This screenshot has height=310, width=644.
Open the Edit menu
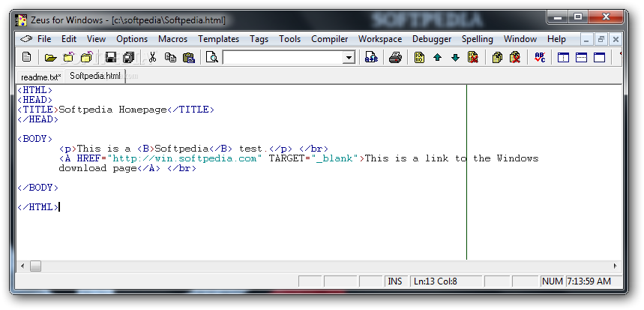69,39
